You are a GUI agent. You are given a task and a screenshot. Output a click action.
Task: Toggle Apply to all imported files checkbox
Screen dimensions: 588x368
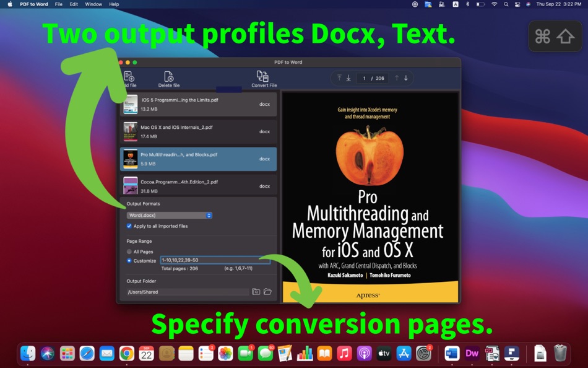point(129,226)
